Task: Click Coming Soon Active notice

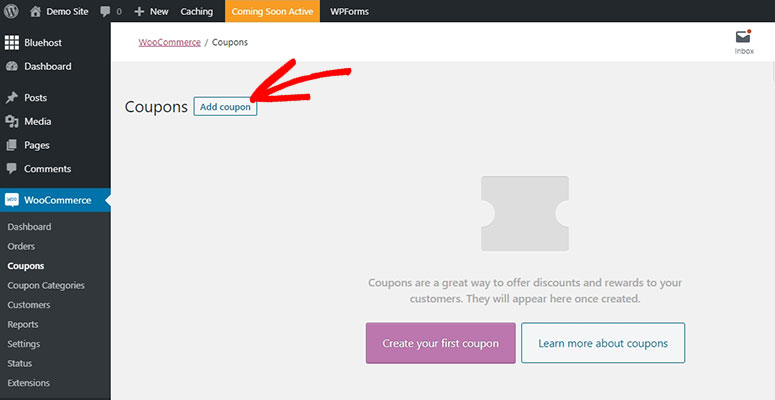Action: click(272, 11)
